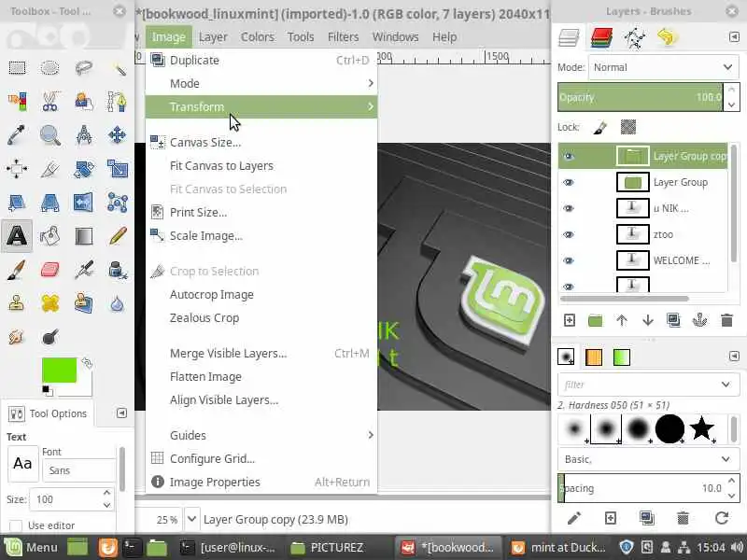Image resolution: width=747 pixels, height=560 pixels.
Task: Select the Fuzzy Select wand tool
Action: coord(118,67)
